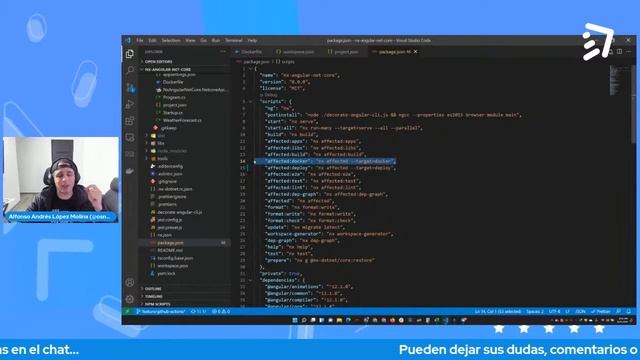Open the Go menu
The image size is (640, 360).
click(x=203, y=40)
